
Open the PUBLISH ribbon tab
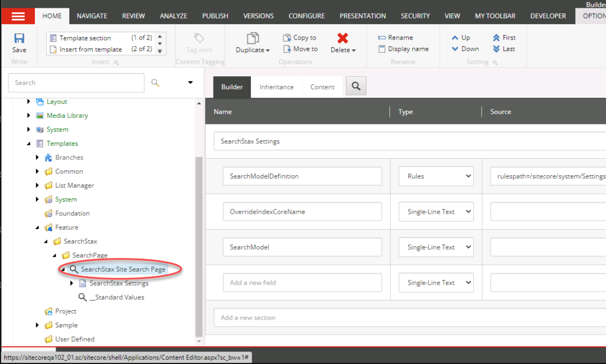[215, 16]
